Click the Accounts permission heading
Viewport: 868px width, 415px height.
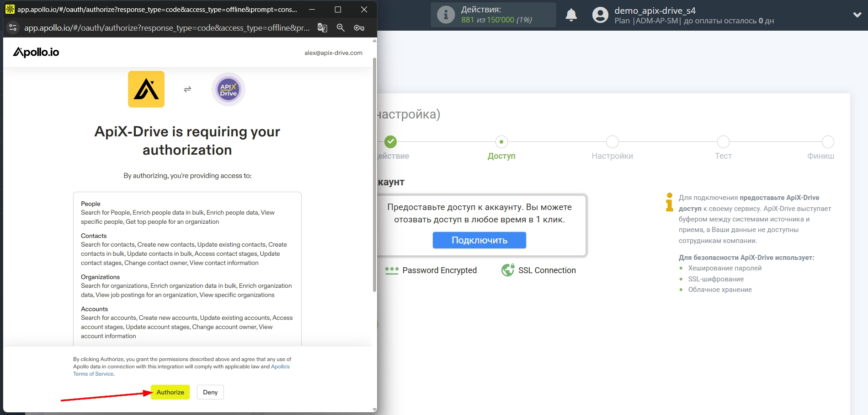tap(94, 309)
